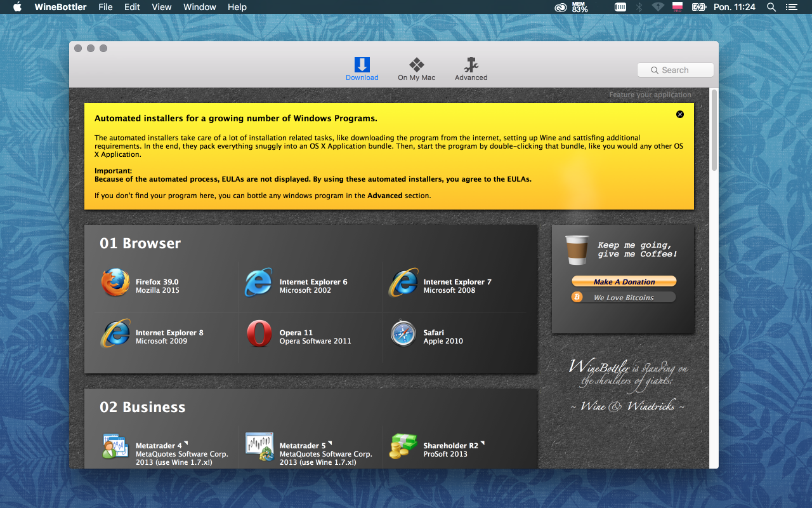The image size is (812, 508).
Task: Pick the Internet Explorer 7 icon
Action: pyautogui.click(x=403, y=283)
